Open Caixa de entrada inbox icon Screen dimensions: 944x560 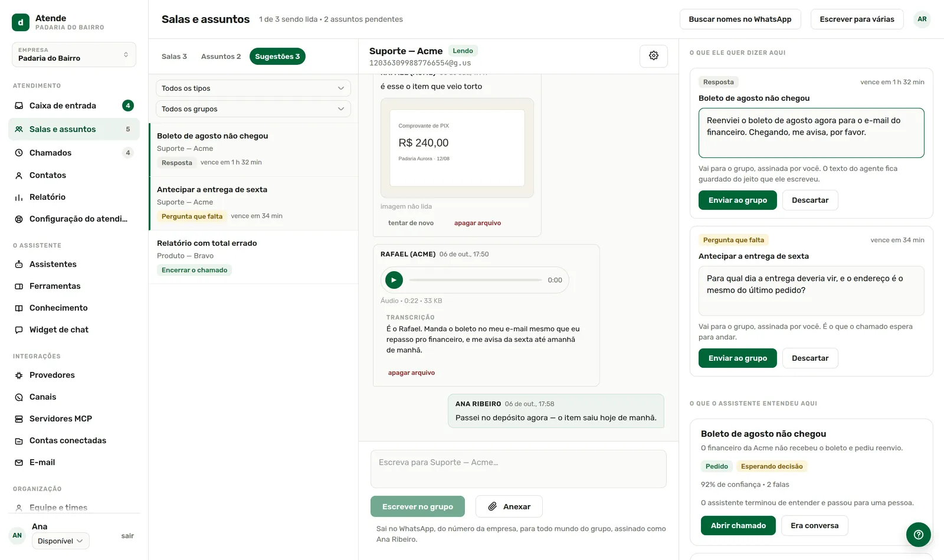pyautogui.click(x=19, y=106)
